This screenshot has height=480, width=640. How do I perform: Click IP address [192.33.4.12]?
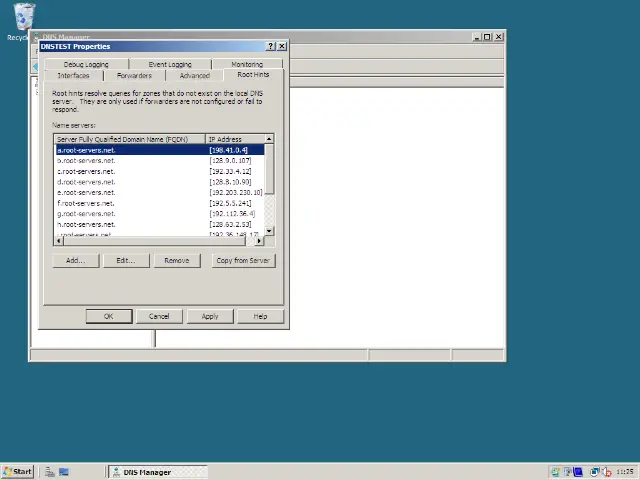[x=230, y=171]
